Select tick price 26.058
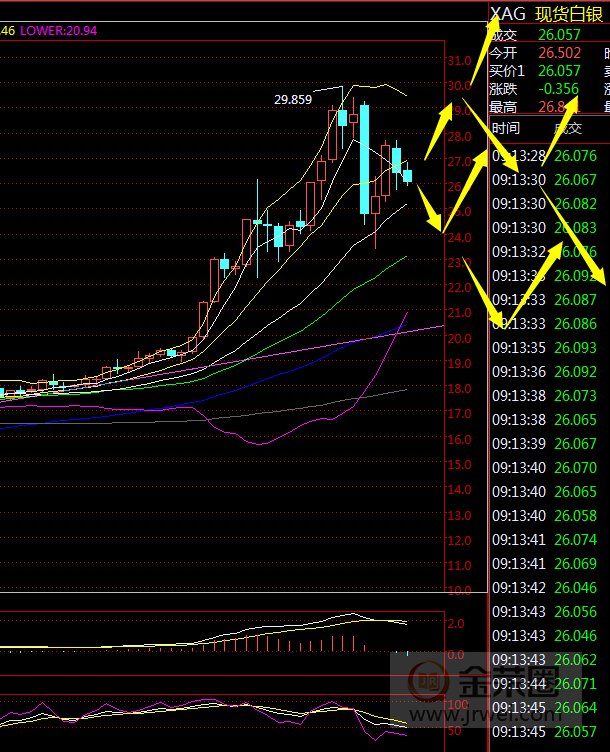 tap(575, 516)
